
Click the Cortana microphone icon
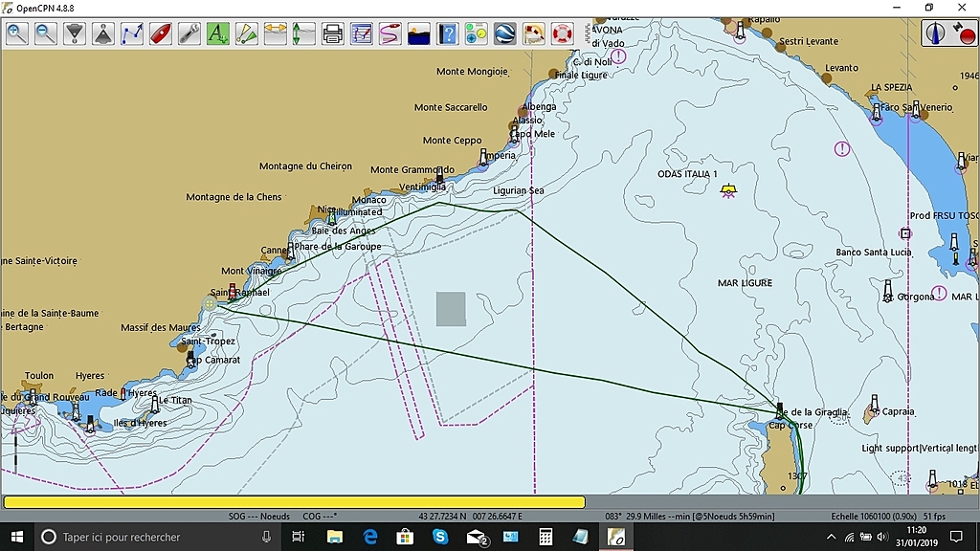(266, 537)
